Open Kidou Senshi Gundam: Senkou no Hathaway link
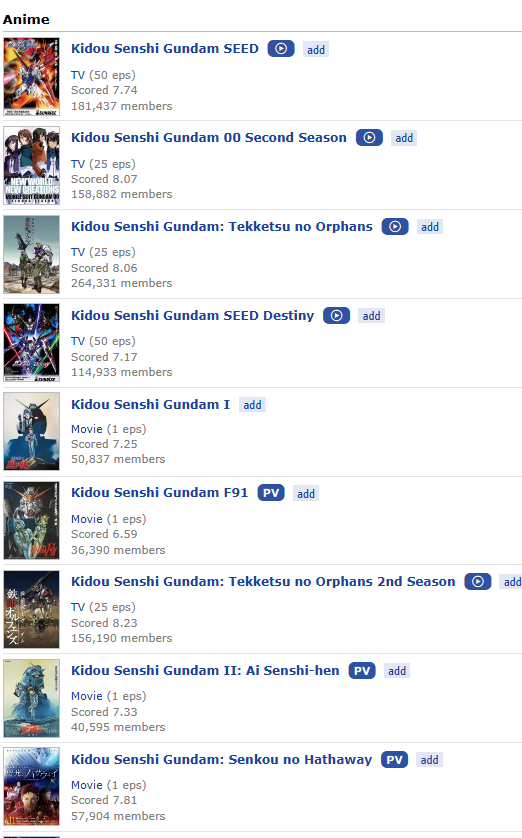The height and width of the screenshot is (838, 522). click(x=221, y=759)
